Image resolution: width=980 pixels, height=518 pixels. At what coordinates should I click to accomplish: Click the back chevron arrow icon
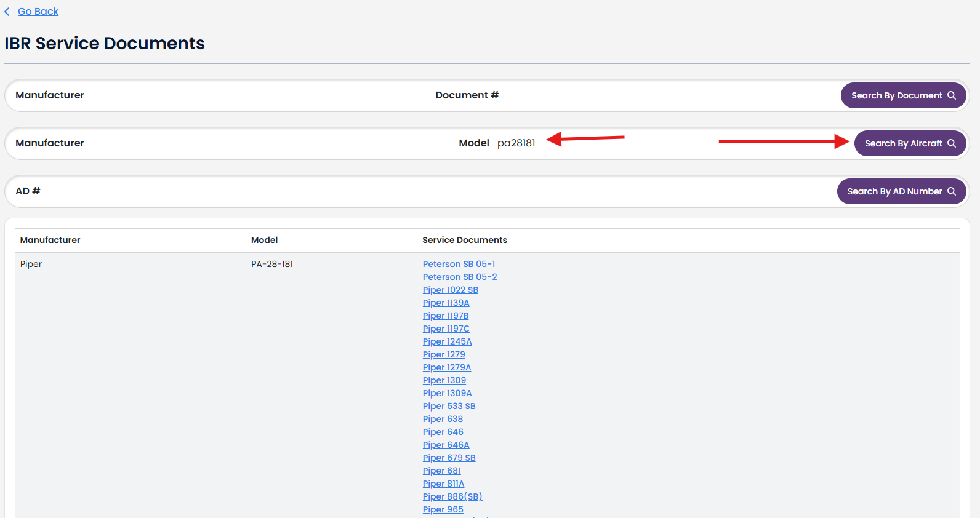click(x=7, y=12)
